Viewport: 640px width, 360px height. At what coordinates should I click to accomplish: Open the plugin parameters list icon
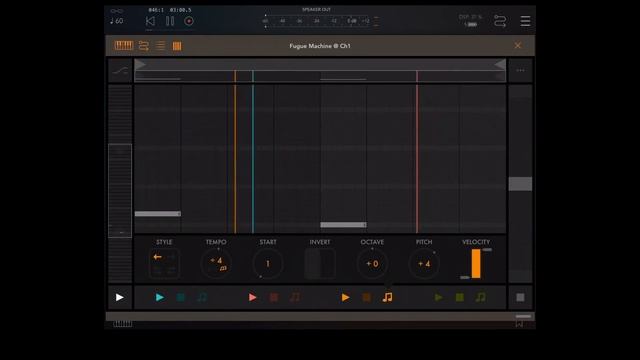tap(160, 46)
